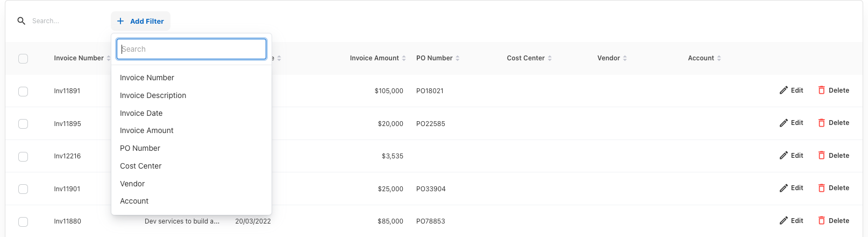This screenshot has height=237, width=868.
Task: Check the checkbox for invoice Inv11891
Action: click(x=23, y=91)
